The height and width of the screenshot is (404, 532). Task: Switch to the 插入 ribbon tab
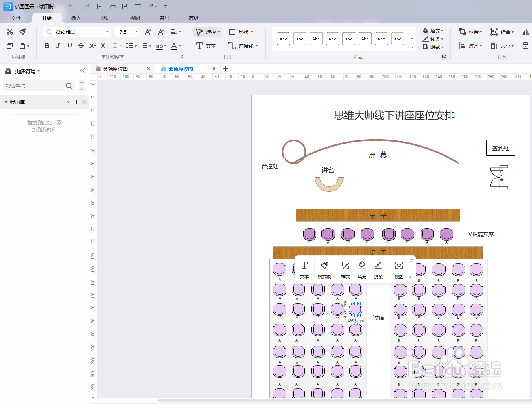pyautogui.click(x=76, y=18)
